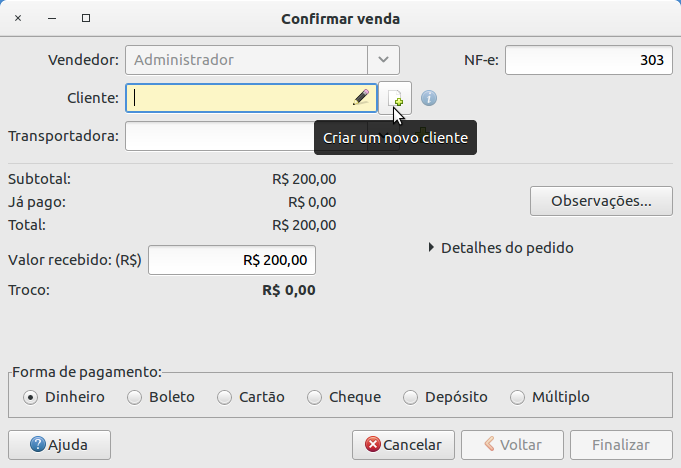The height and width of the screenshot is (468, 681).
Task: Click the pencil icon in Cliente field
Action: tap(361, 98)
